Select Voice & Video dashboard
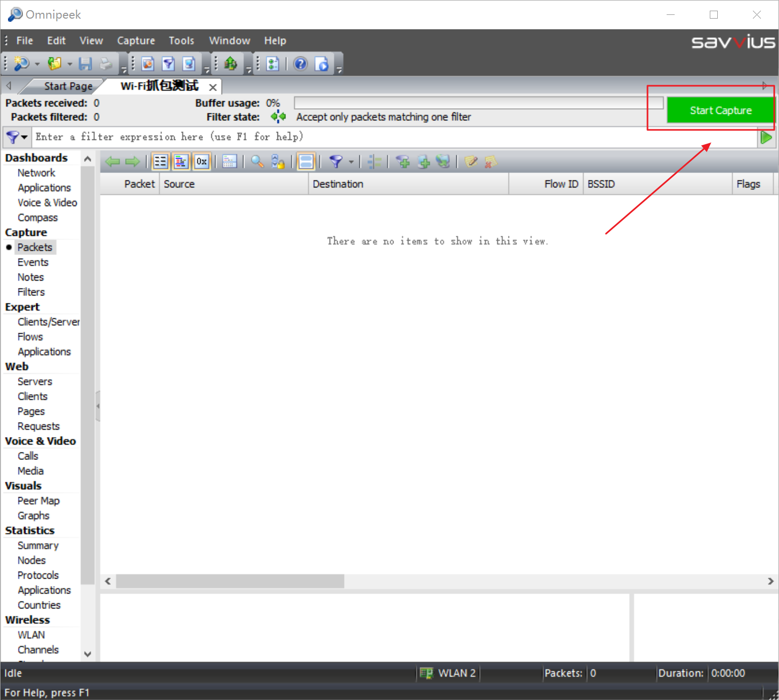Image resolution: width=779 pixels, height=700 pixels. point(47,203)
